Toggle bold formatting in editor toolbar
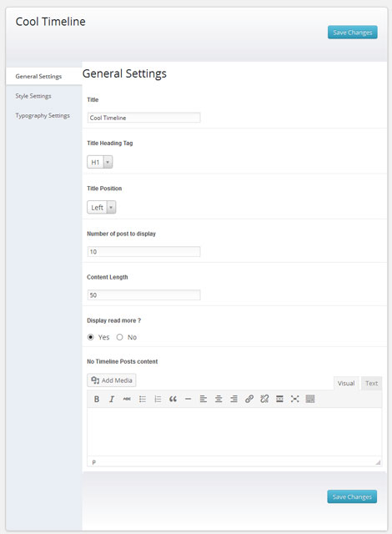This screenshot has height=534, width=392. point(97,399)
